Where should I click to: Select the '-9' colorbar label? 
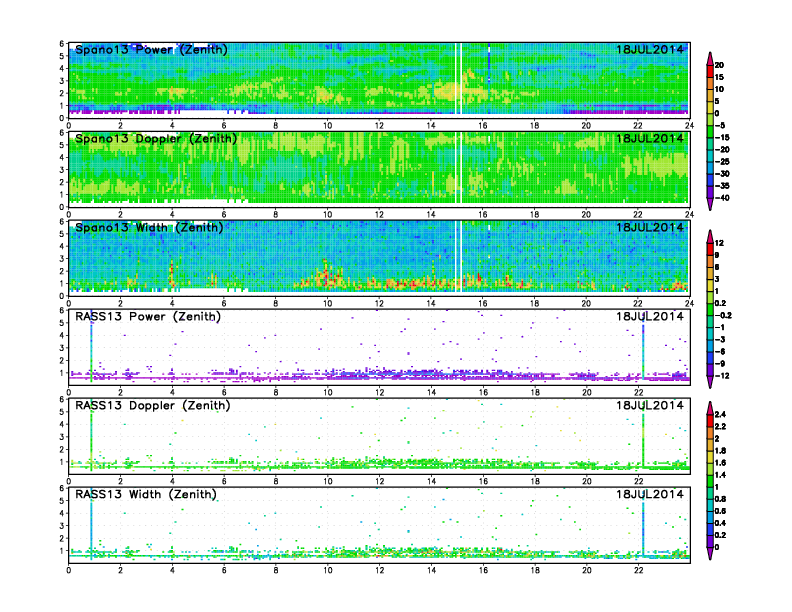point(720,364)
